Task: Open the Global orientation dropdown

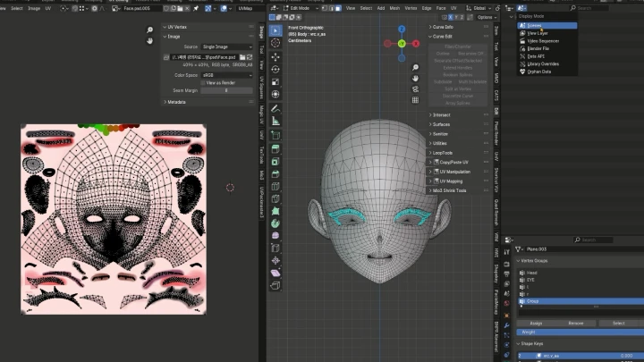Action: tap(478, 8)
